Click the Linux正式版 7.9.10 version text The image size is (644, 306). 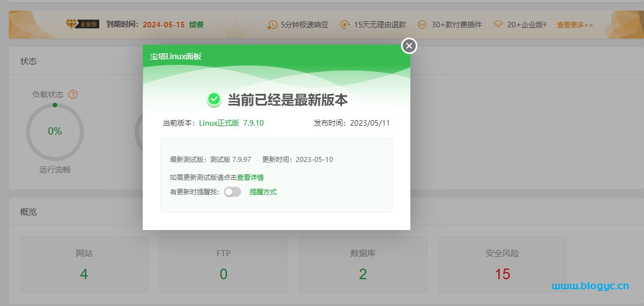pos(231,123)
